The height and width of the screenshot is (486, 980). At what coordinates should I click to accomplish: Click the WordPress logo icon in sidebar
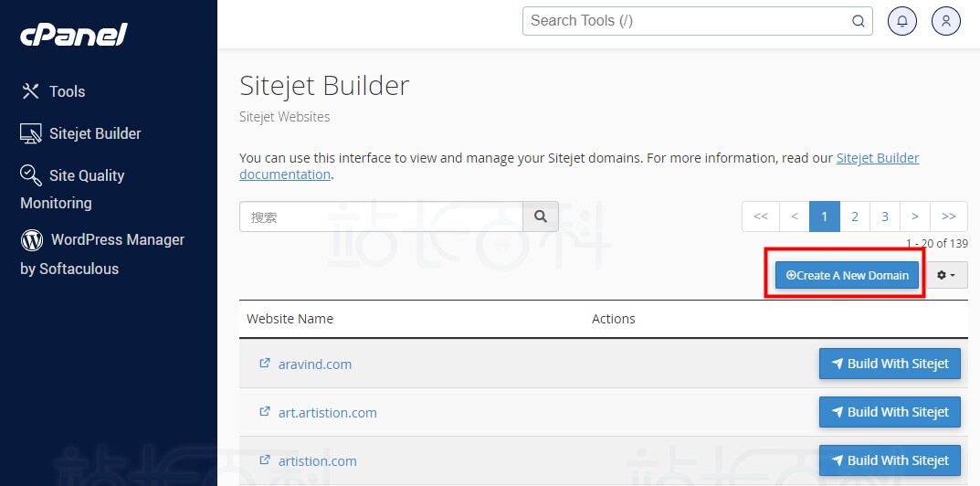pos(32,239)
